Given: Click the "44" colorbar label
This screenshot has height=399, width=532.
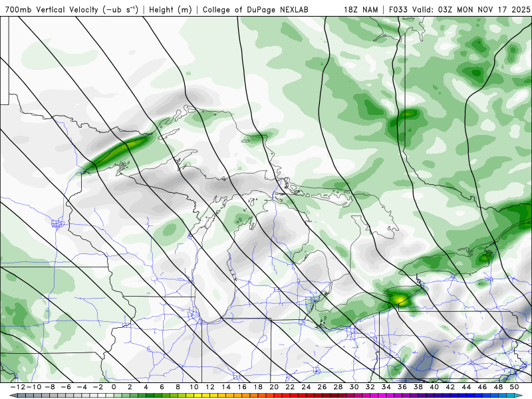Looking at the screenshot, I should tap(467, 387).
